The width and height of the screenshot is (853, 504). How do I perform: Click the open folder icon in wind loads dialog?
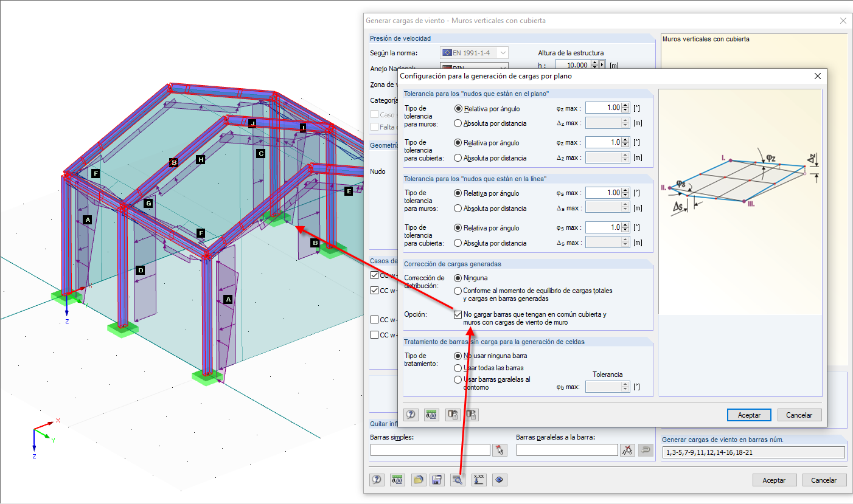418,480
